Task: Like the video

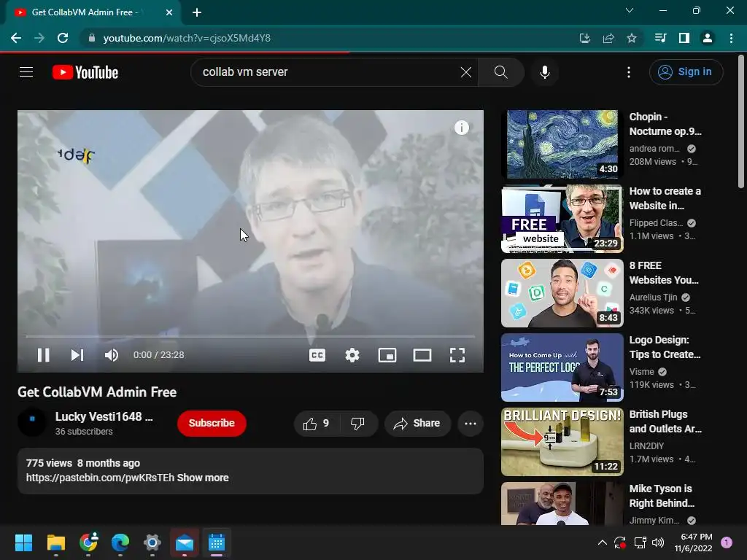Action: 317,424
